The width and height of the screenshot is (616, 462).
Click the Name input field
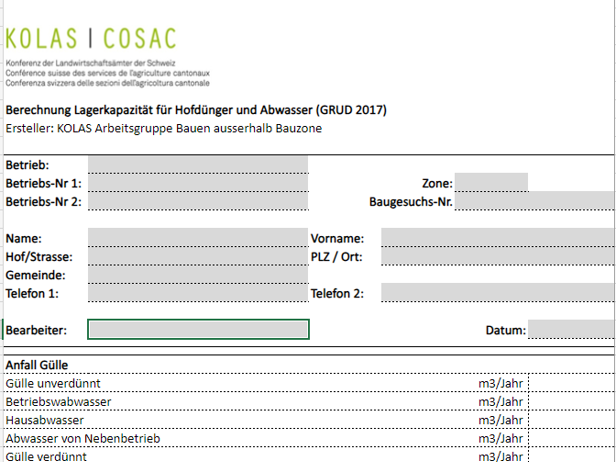tap(197, 238)
